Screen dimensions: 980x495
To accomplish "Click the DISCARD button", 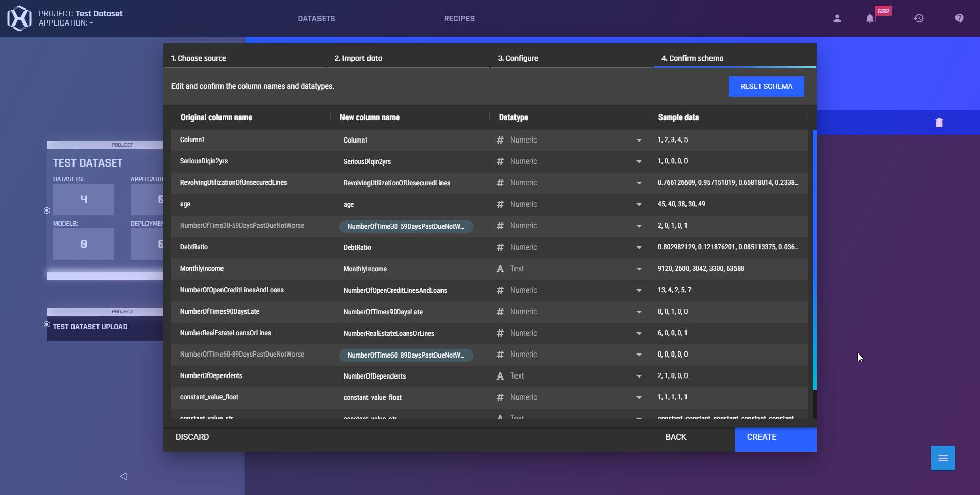I will click(192, 437).
